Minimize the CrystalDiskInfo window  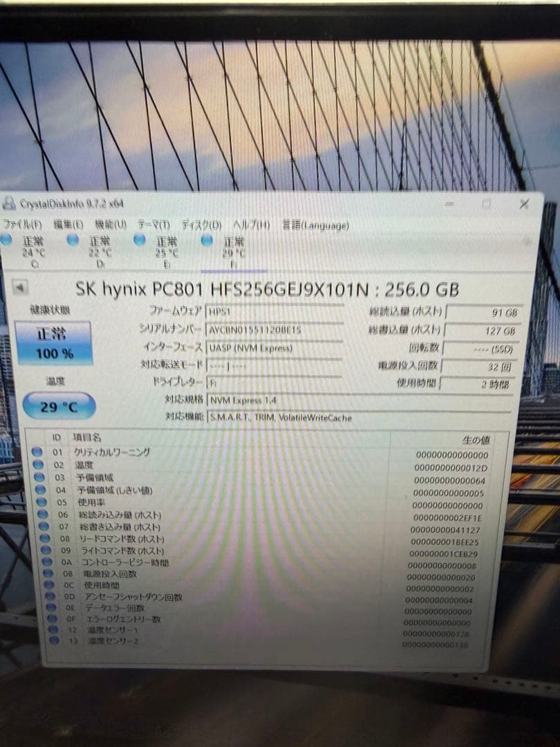(449, 204)
